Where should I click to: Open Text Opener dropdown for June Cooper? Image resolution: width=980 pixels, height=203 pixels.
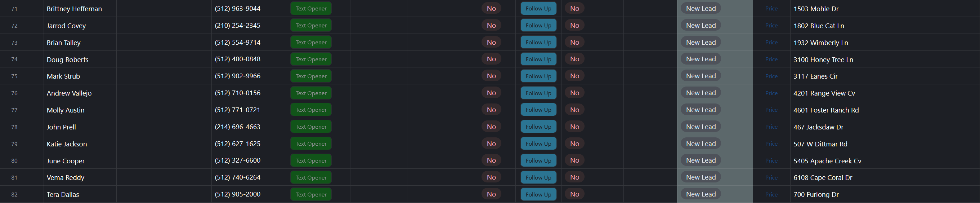click(x=311, y=161)
